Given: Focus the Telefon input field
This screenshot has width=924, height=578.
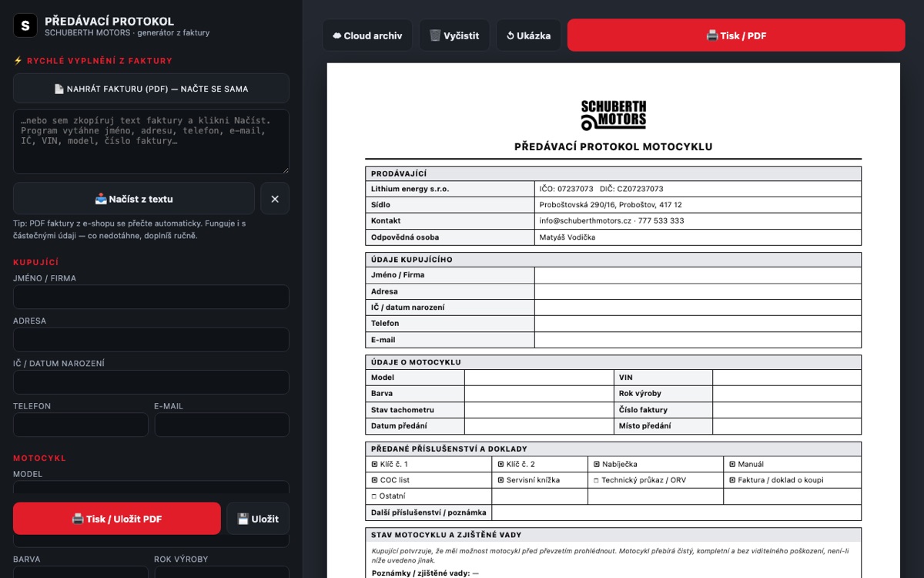Looking at the screenshot, I should click(81, 425).
